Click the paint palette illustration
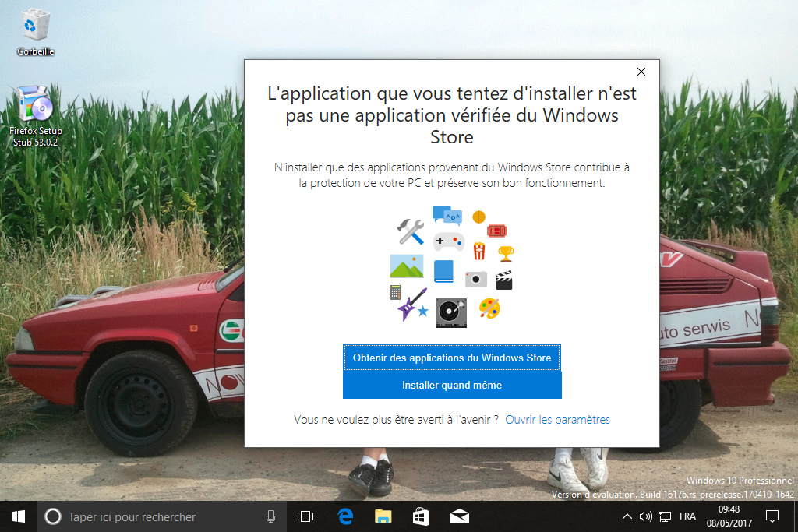Viewport: 798px width, 532px height. click(x=489, y=308)
